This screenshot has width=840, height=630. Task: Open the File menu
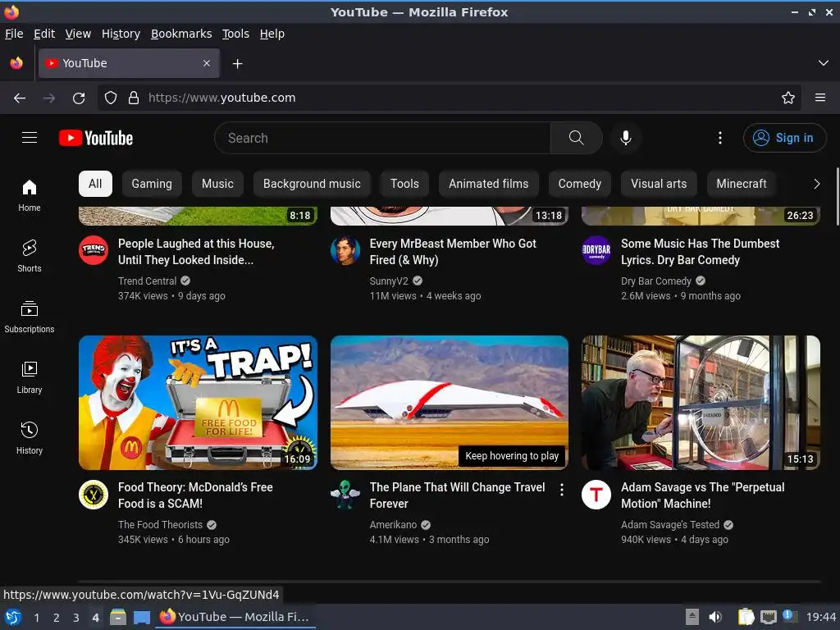point(14,34)
